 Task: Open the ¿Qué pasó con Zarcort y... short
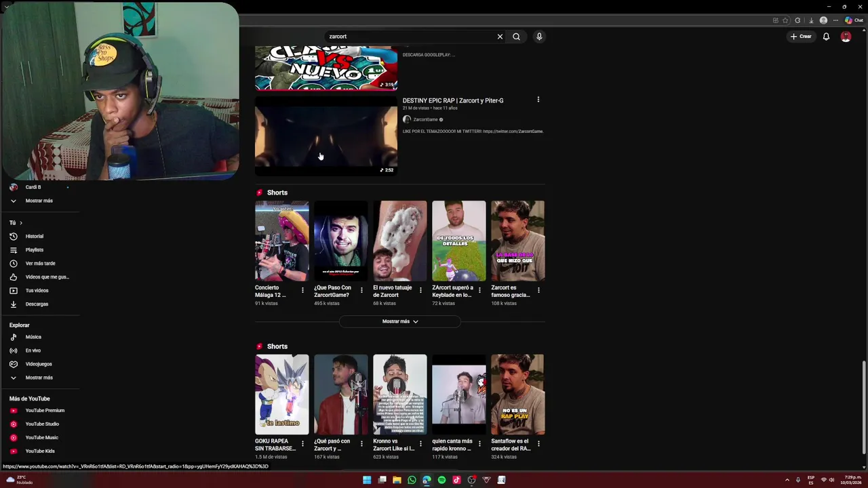point(340,394)
